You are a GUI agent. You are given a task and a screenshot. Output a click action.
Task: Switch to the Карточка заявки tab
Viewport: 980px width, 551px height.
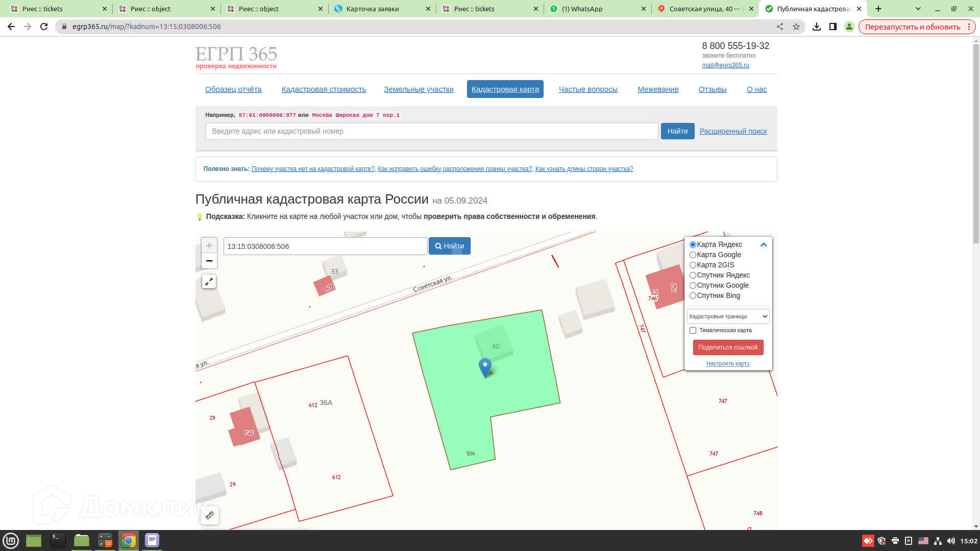click(x=373, y=9)
